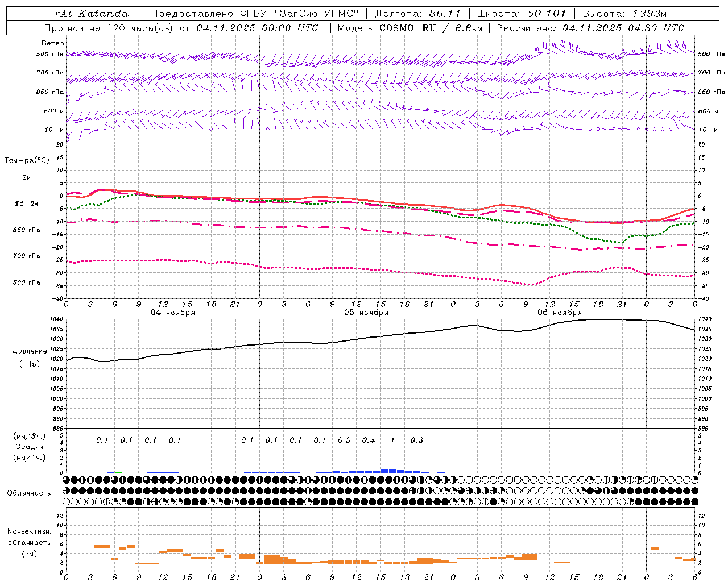The width and height of the screenshot is (728, 582).
Task: Select the longitude value 86.11
Action: point(445,14)
